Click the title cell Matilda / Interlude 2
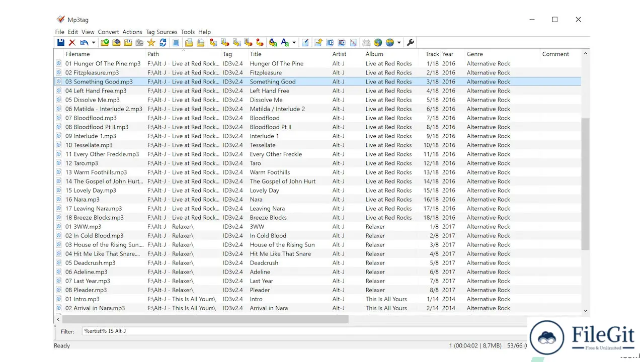This screenshot has width=644, height=362. [x=277, y=109]
